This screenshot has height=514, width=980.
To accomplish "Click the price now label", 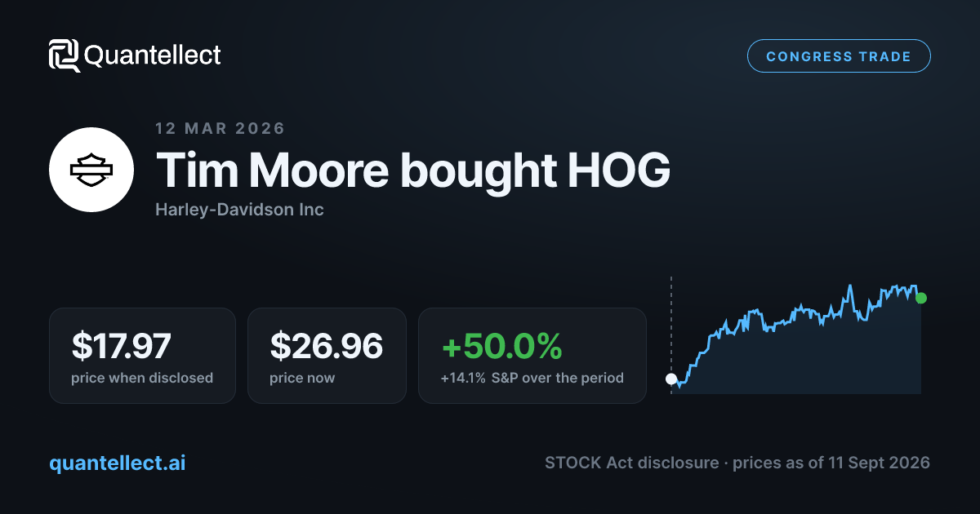I will [x=302, y=378].
